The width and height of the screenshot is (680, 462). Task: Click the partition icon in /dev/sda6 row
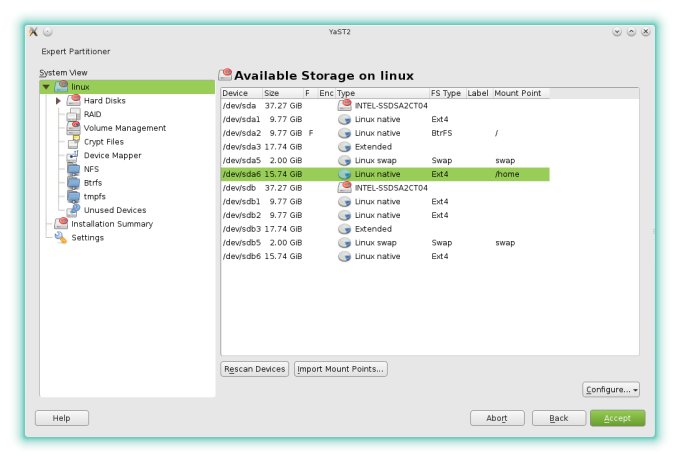click(344, 174)
